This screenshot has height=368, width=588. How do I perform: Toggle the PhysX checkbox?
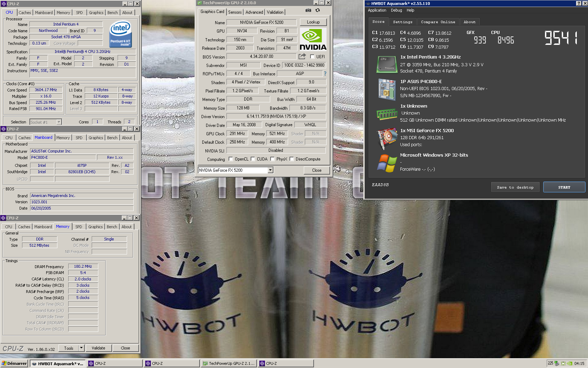coord(272,159)
